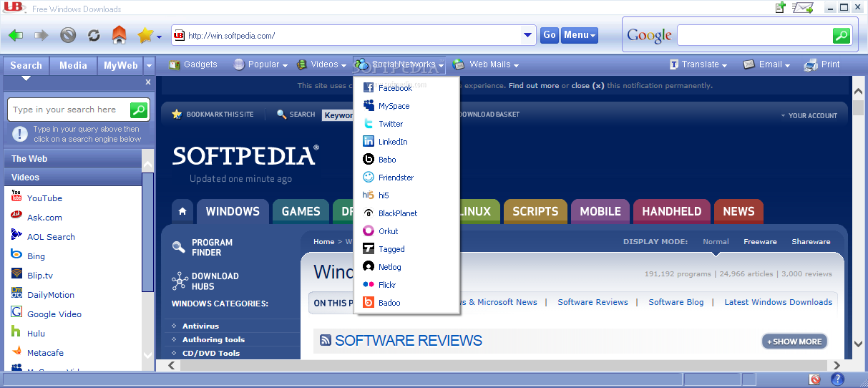The width and height of the screenshot is (868, 388).
Task: Choose Tagged in the menu
Action: click(406, 249)
